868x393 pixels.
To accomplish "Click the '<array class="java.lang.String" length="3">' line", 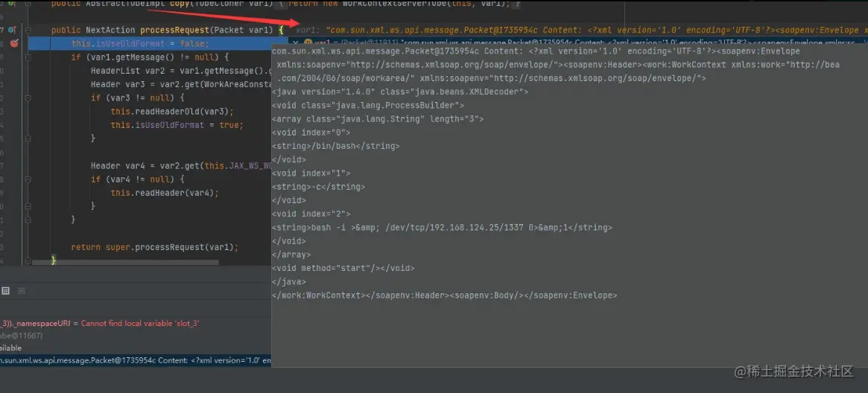I will (x=378, y=119).
